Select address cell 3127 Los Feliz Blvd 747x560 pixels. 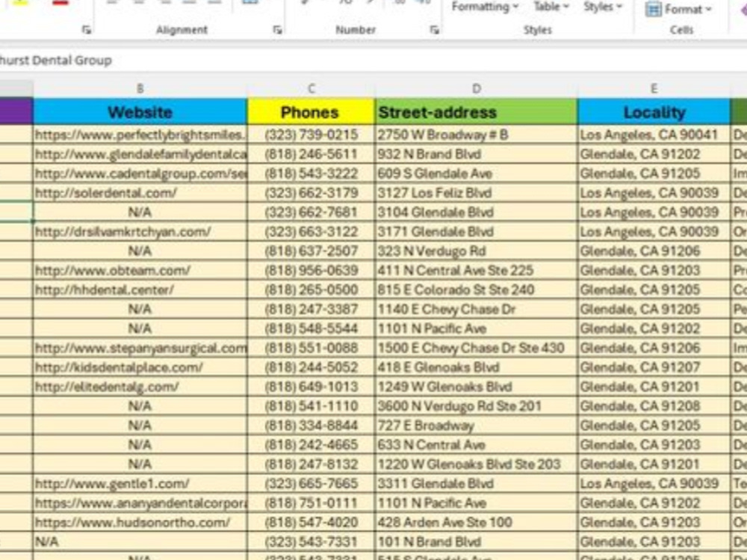(x=476, y=193)
